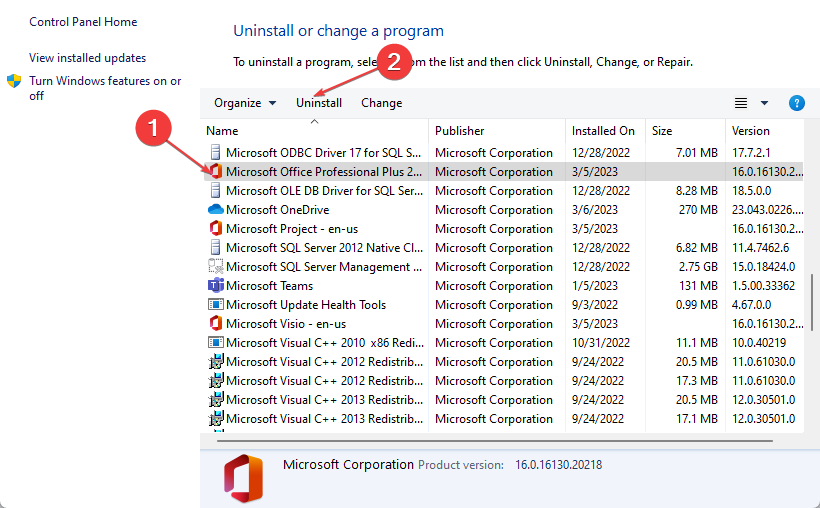Click the Microsoft OneDrive cloud icon
The width and height of the screenshot is (820, 508).
coord(215,210)
